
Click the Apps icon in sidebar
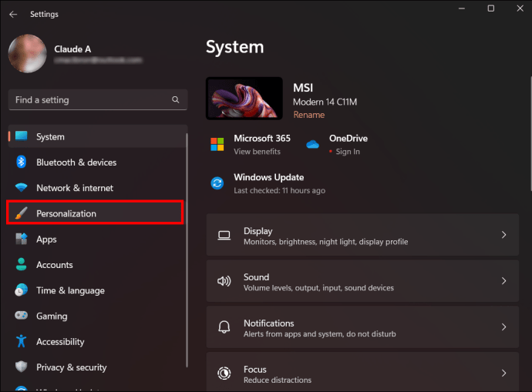tap(21, 239)
